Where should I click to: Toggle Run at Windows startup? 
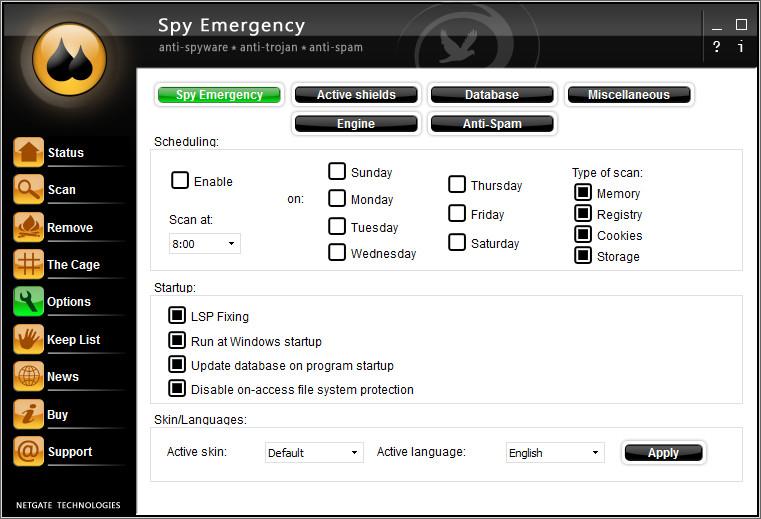click(177, 340)
